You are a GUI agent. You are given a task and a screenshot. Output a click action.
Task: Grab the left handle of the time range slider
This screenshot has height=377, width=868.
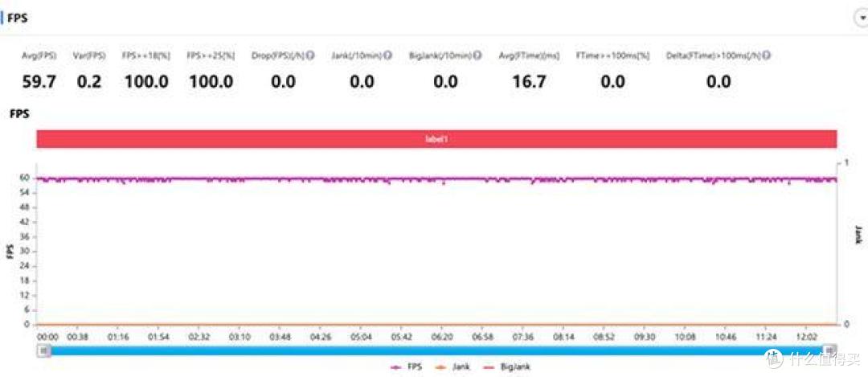tap(43, 350)
